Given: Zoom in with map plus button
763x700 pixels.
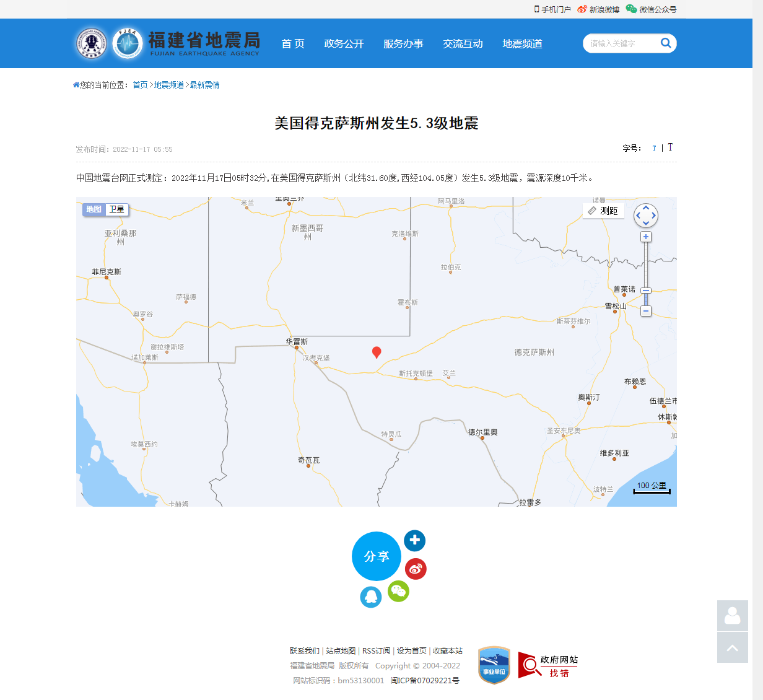Looking at the screenshot, I should [x=646, y=237].
